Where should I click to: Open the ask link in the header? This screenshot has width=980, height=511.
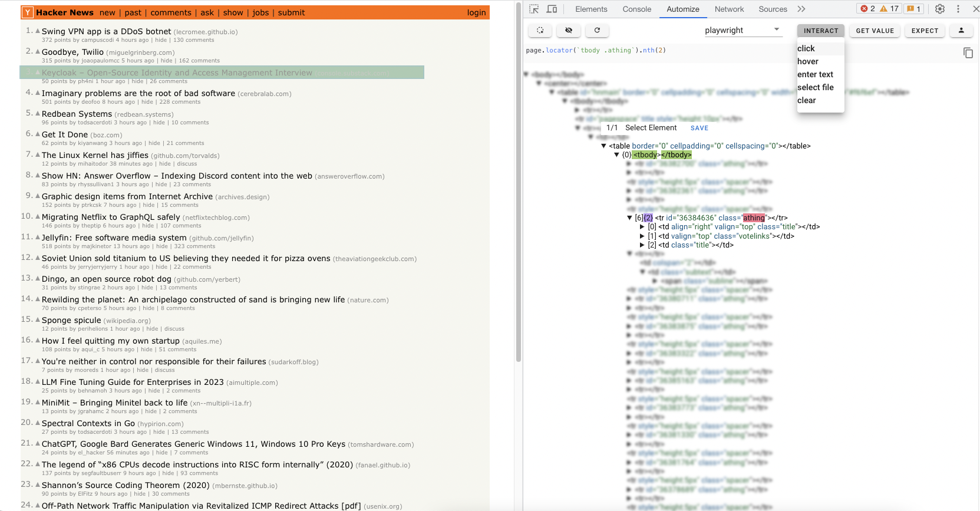(207, 12)
